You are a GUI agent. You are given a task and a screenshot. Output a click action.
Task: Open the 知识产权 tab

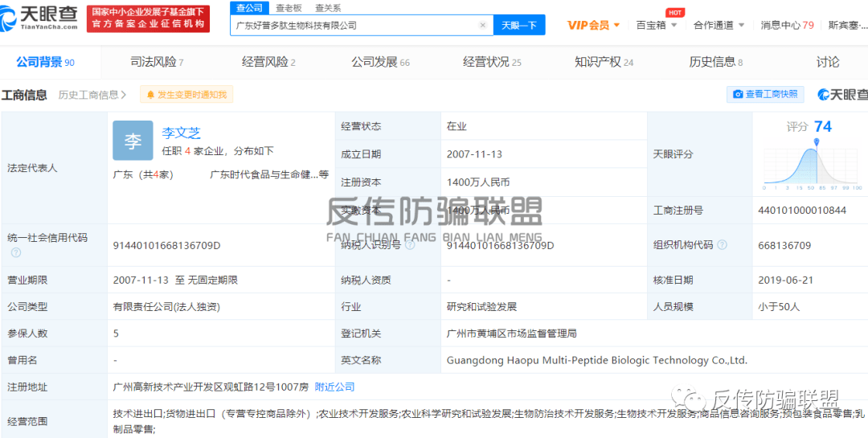click(604, 62)
